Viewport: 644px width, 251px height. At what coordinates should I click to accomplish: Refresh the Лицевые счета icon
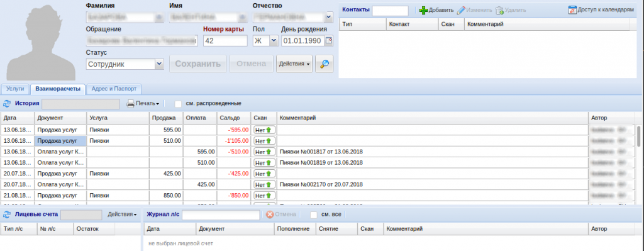pyautogui.click(x=7, y=215)
